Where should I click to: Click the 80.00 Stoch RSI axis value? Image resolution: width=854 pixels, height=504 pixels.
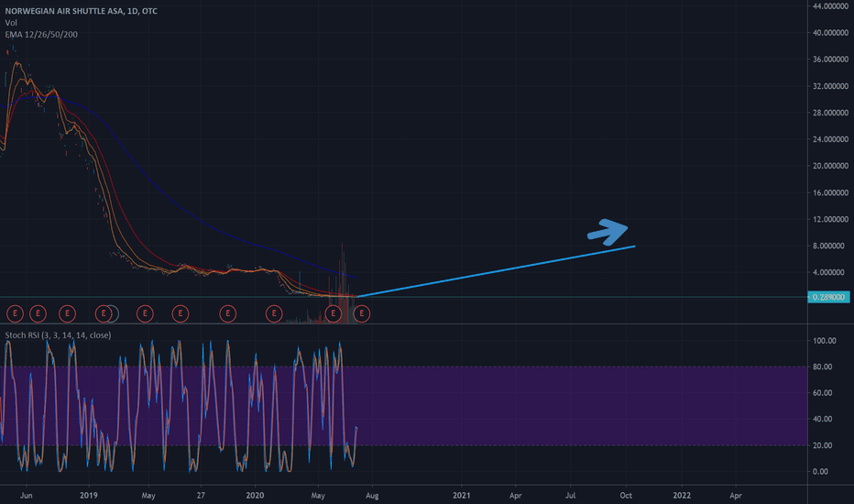click(823, 367)
